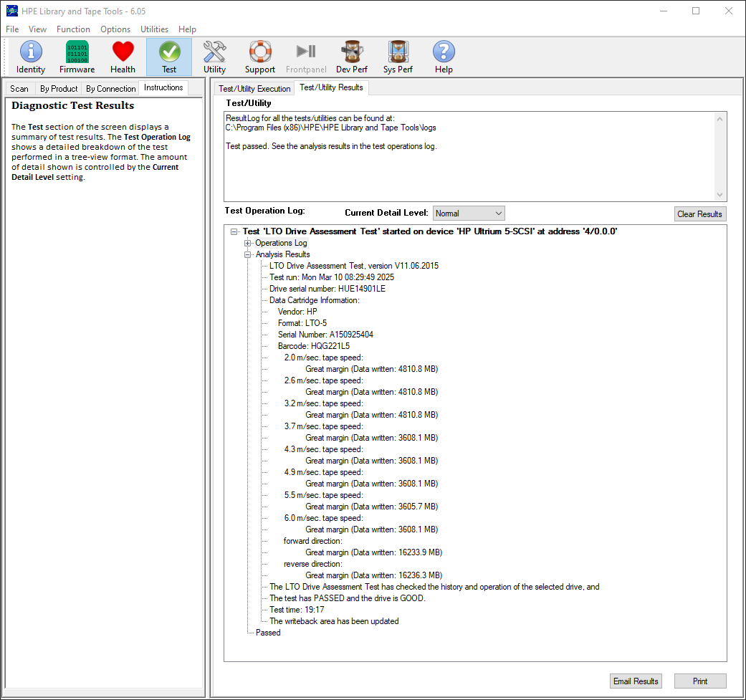746x700 pixels.
Task: Select the 'Test run: Mon Mar 10' row
Action: [332, 277]
